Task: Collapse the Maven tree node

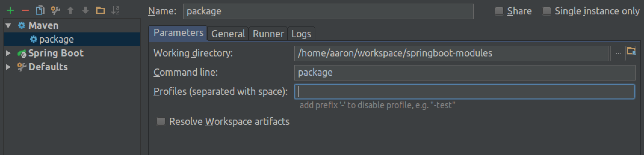Action: pos(8,26)
